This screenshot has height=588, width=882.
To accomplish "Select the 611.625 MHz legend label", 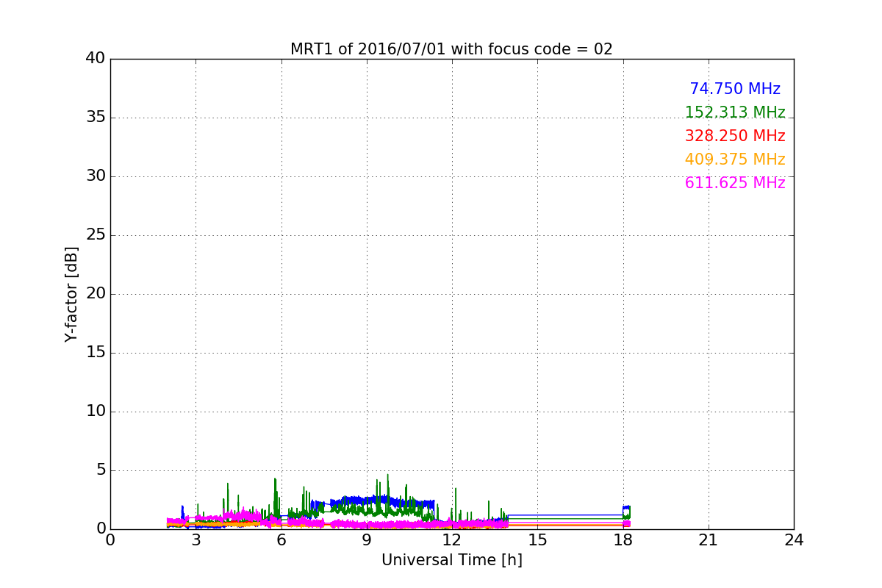I will tap(735, 183).
